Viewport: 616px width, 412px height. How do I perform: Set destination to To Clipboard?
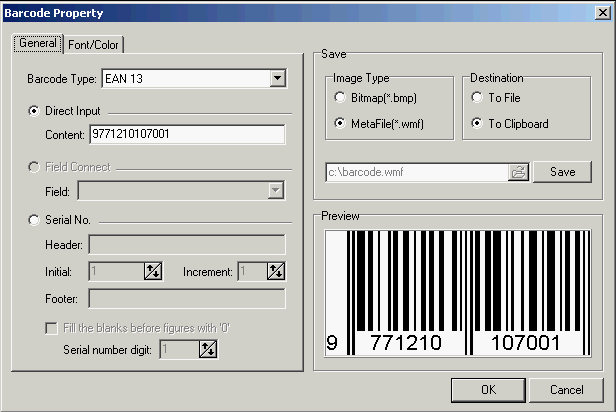pos(477,123)
